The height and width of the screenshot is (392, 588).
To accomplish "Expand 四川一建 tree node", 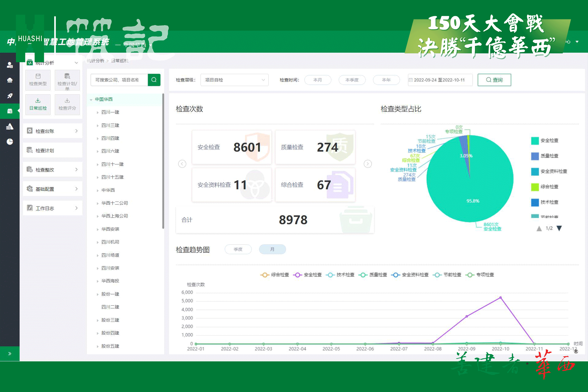I will tap(98, 112).
